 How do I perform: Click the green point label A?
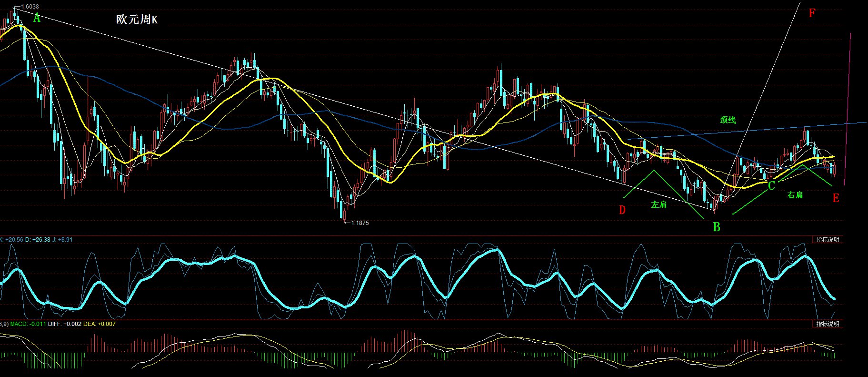[37, 19]
